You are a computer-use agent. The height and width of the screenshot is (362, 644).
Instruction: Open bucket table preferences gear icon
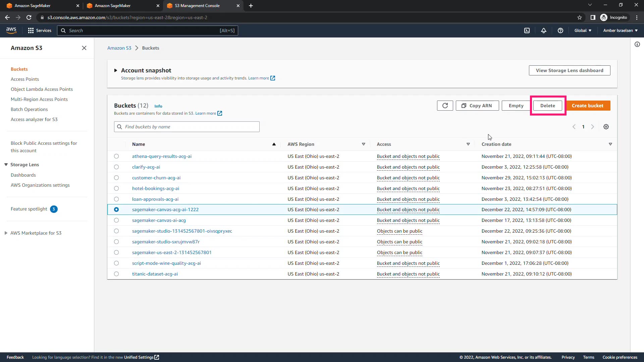pos(606,127)
